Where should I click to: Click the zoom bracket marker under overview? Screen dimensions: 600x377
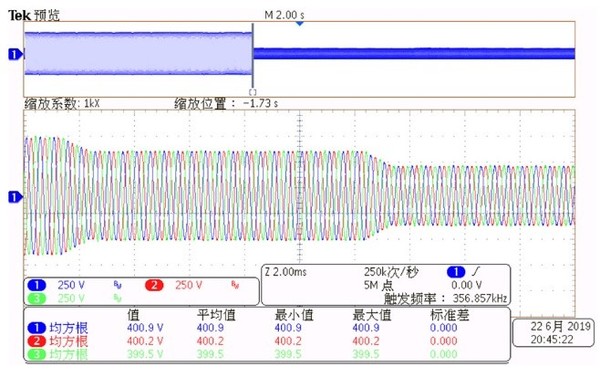pyautogui.click(x=253, y=92)
